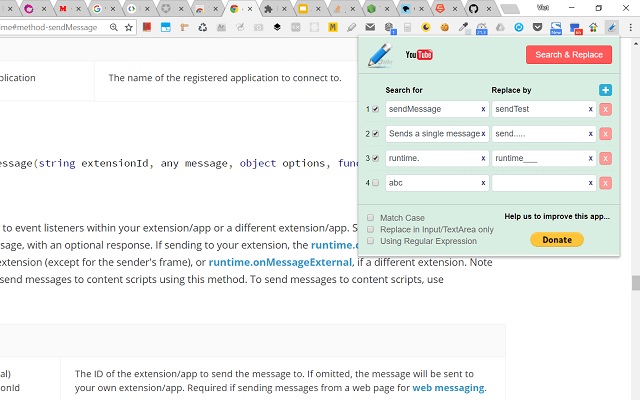Click the cookie extension icon

click(x=444, y=27)
